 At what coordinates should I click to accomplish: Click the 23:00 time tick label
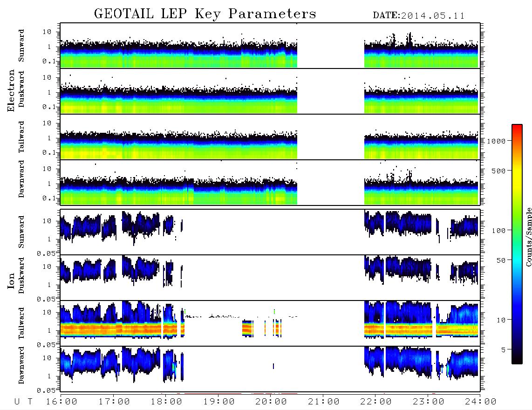point(429,402)
